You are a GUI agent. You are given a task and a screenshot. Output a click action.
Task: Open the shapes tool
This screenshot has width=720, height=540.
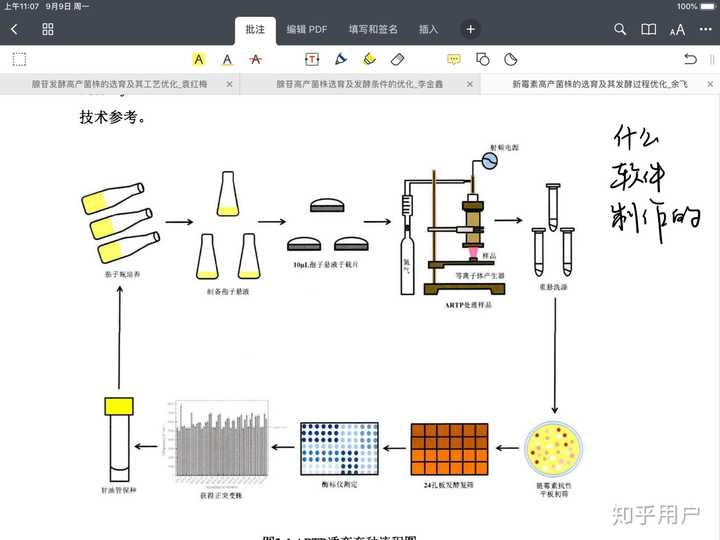coord(483,59)
